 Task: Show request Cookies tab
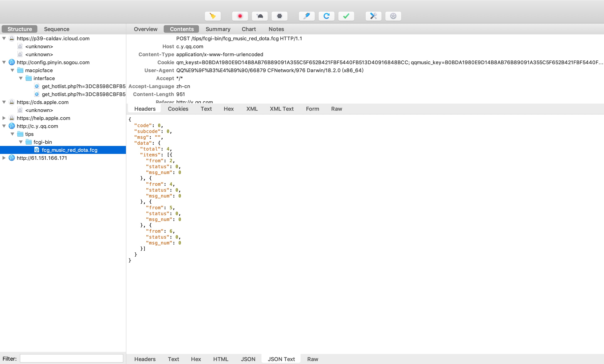[178, 109]
